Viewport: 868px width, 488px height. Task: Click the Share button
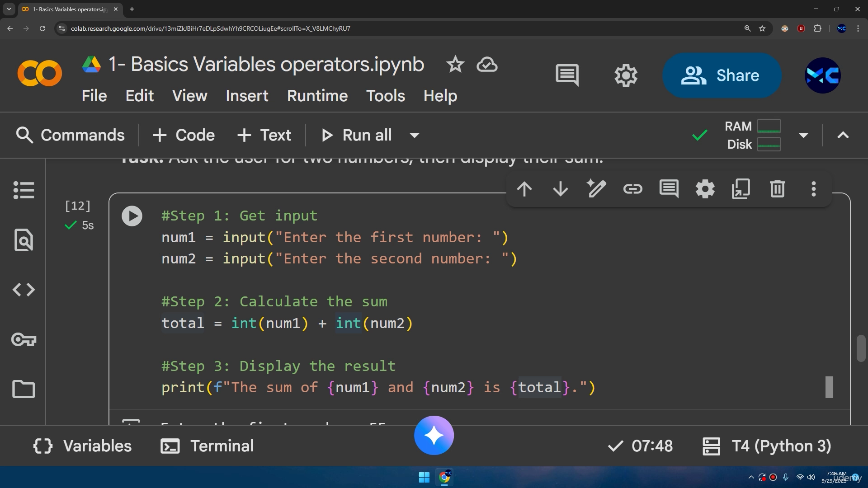pyautogui.click(x=722, y=75)
